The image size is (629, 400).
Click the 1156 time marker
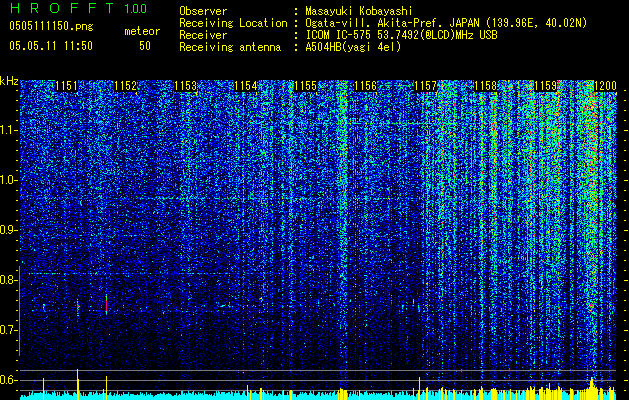coord(366,86)
